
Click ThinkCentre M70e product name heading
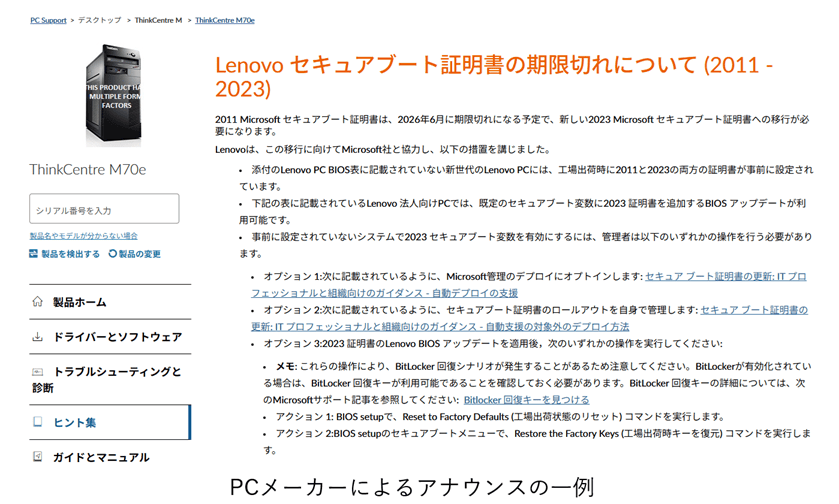coord(88,170)
